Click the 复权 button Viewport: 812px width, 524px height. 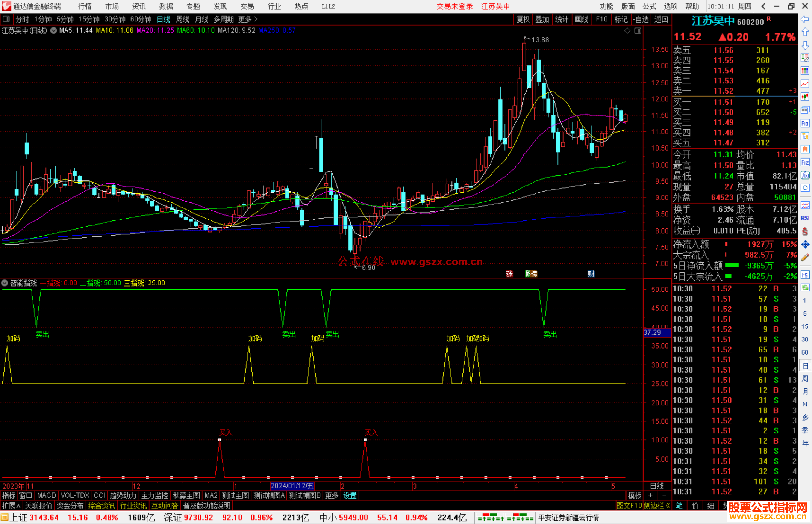[x=523, y=19]
